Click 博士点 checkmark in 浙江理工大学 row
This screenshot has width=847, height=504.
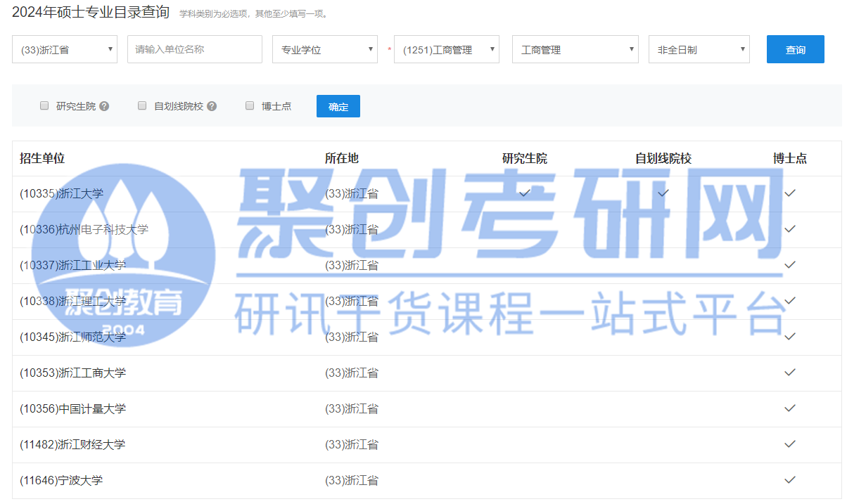pos(790,300)
